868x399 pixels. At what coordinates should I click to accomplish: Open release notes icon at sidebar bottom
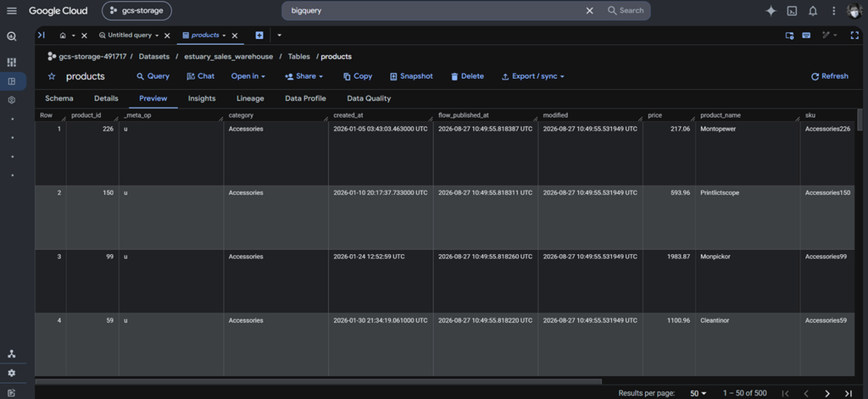12,393
